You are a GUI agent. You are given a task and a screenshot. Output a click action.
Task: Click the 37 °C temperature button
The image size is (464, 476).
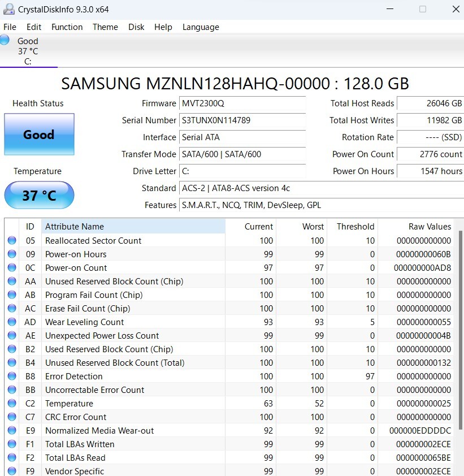(39, 196)
